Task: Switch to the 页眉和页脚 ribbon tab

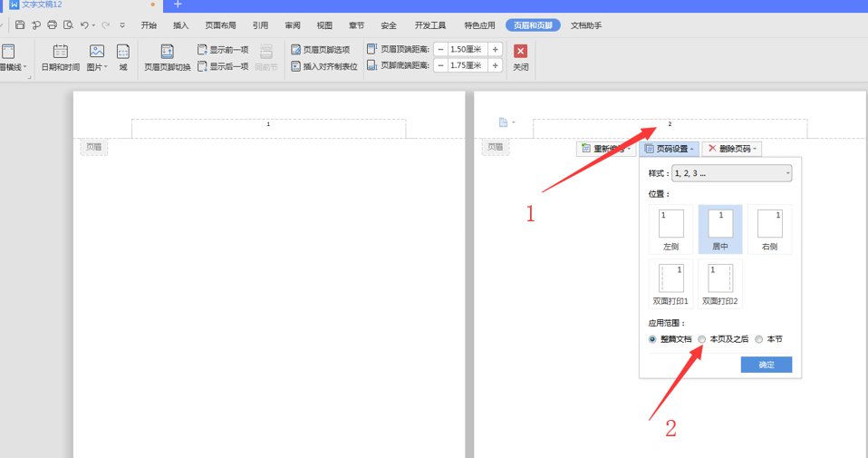Action: tap(533, 25)
